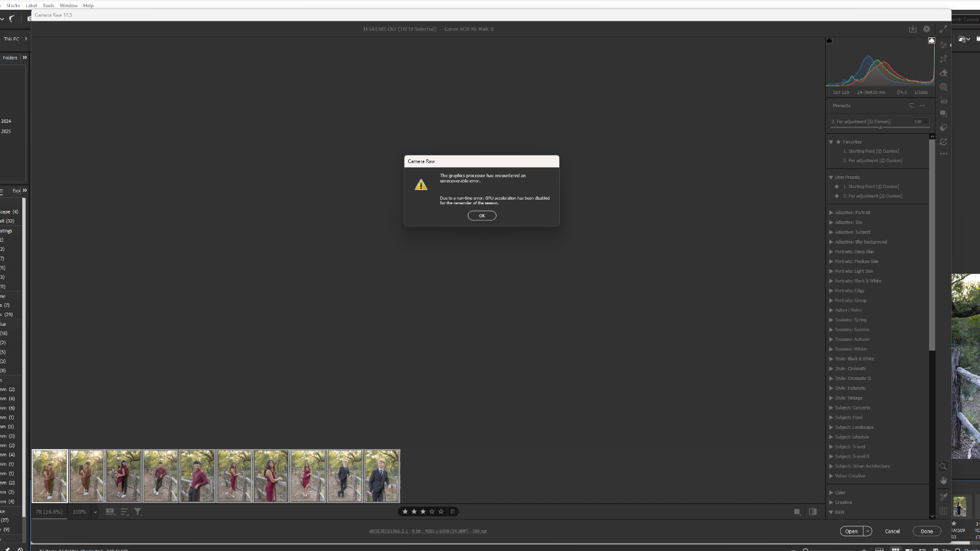Open the dropdown arrow beside Open button

pyautogui.click(x=868, y=531)
